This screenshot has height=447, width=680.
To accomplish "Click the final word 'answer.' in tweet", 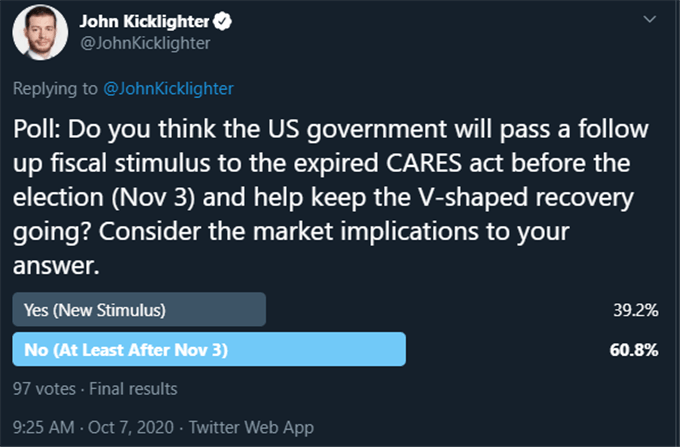I will point(56,266).
